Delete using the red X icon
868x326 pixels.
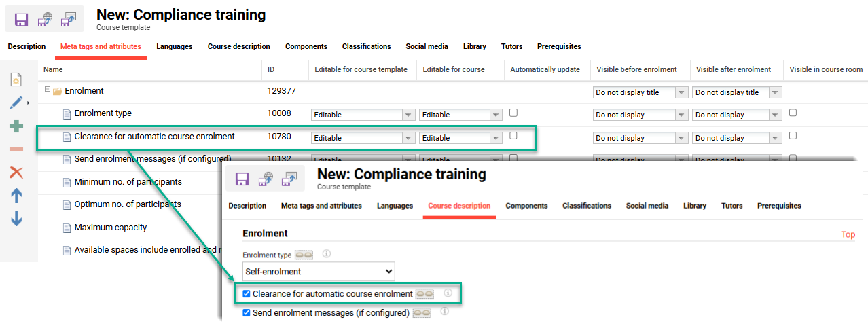(x=16, y=173)
